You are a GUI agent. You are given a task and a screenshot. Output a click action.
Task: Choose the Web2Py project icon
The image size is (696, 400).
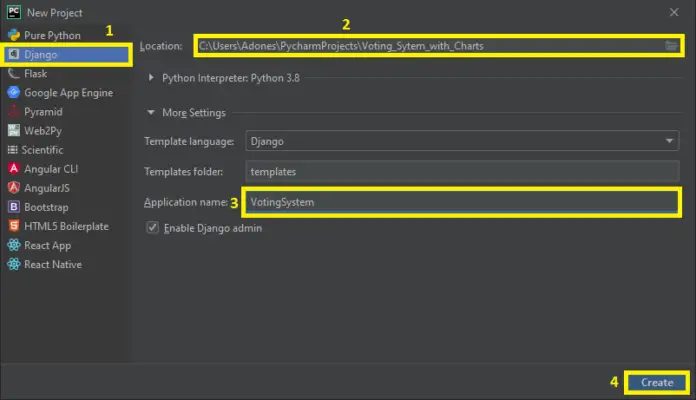[15, 130]
